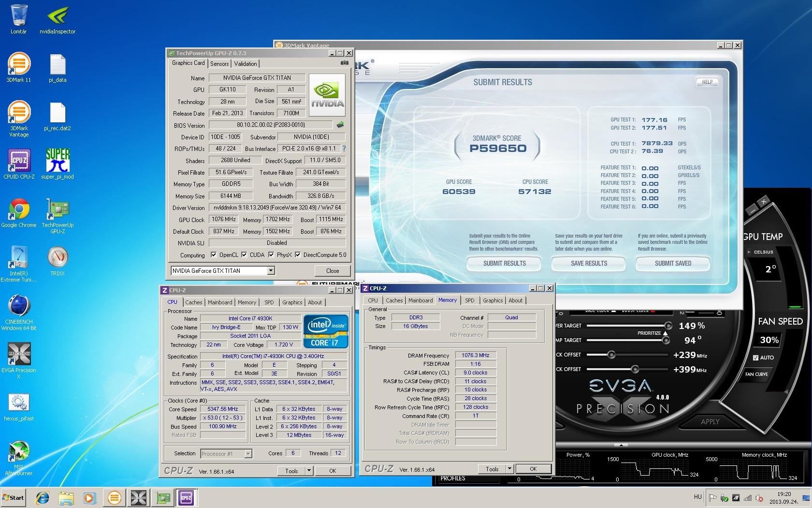Toggle the CELSIUS temperature unit in Precision

click(x=760, y=252)
